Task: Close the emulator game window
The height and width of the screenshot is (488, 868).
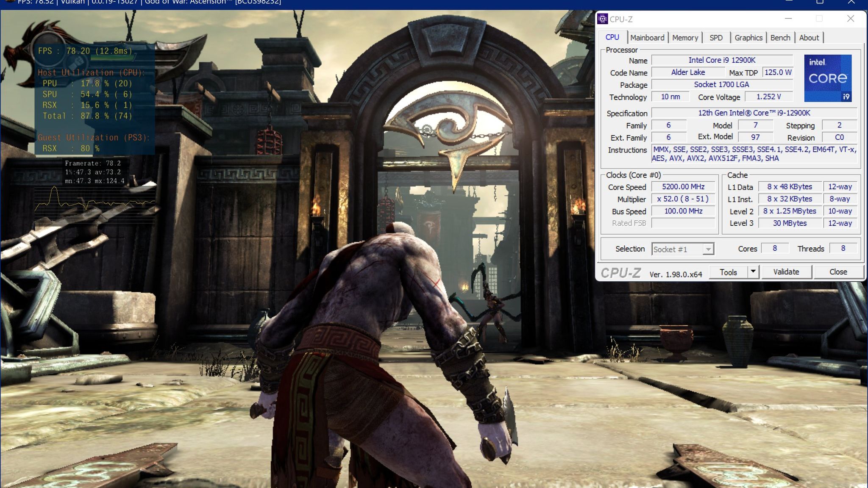Action: coord(851,2)
